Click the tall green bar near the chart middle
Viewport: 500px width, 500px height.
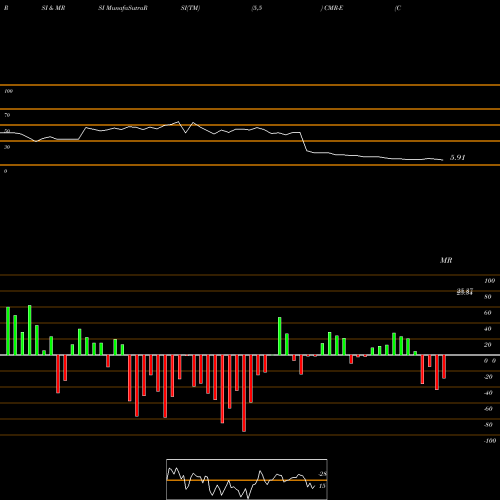tap(280, 336)
